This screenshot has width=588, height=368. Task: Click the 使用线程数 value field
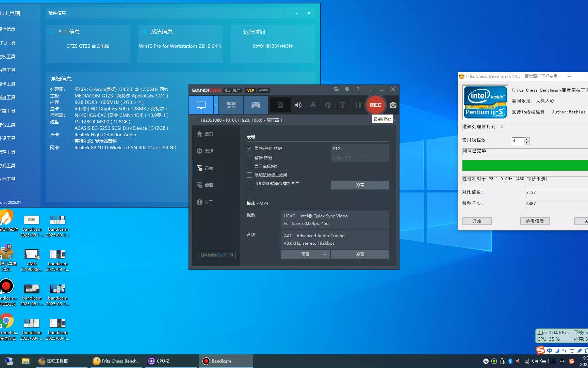coord(518,141)
